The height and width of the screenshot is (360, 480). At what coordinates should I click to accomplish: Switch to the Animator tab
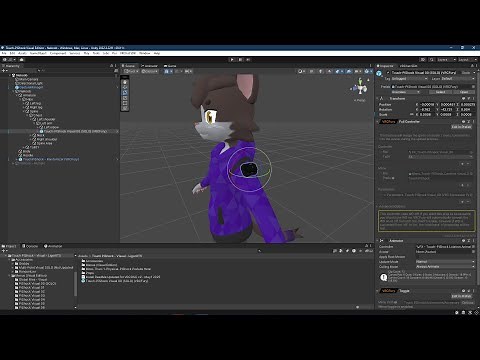[149, 66]
